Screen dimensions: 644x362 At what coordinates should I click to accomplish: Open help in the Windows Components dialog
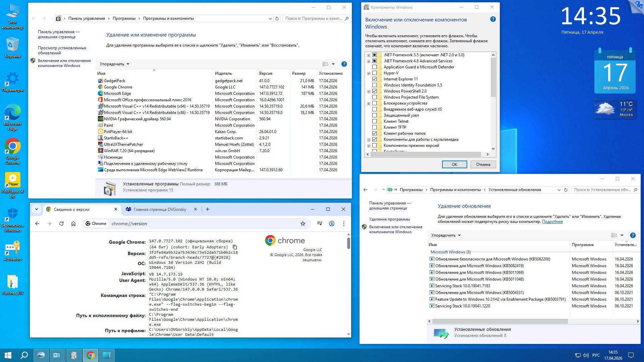(493, 19)
